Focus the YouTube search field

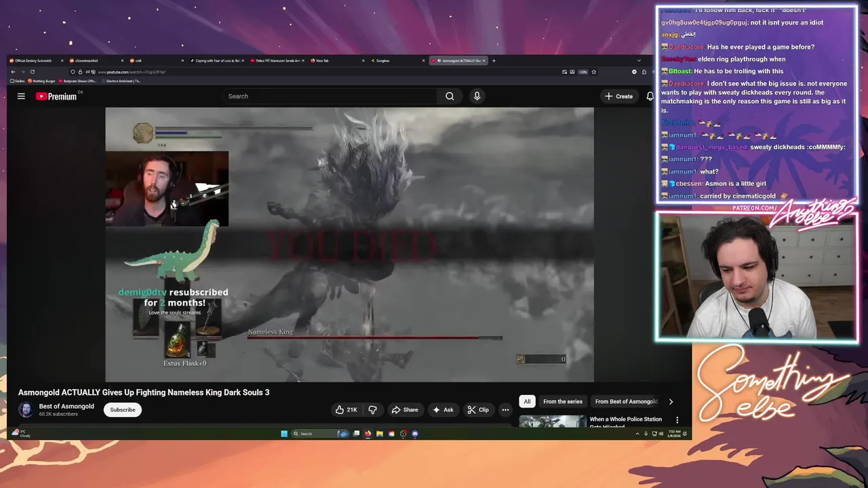330,96
